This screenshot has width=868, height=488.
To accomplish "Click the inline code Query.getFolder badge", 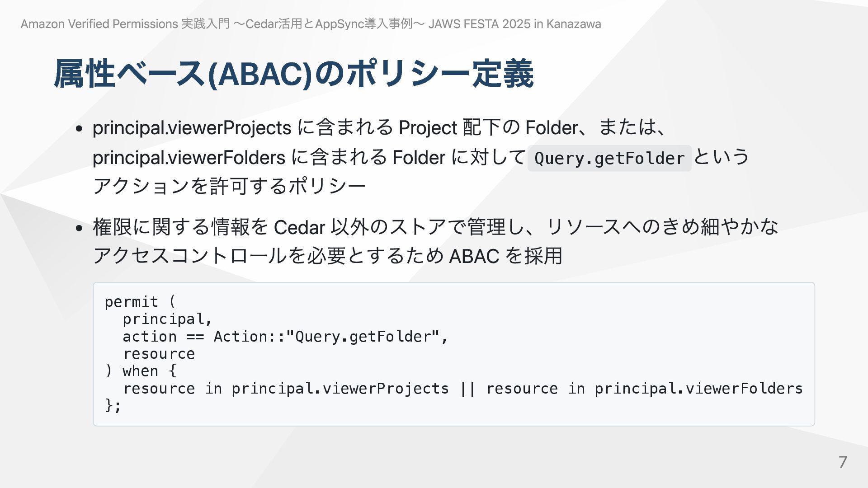I will coord(609,158).
